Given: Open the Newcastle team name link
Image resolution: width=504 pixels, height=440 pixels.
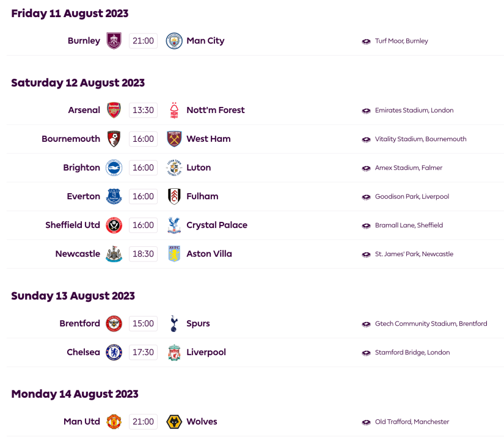Looking at the screenshot, I should (x=78, y=254).
